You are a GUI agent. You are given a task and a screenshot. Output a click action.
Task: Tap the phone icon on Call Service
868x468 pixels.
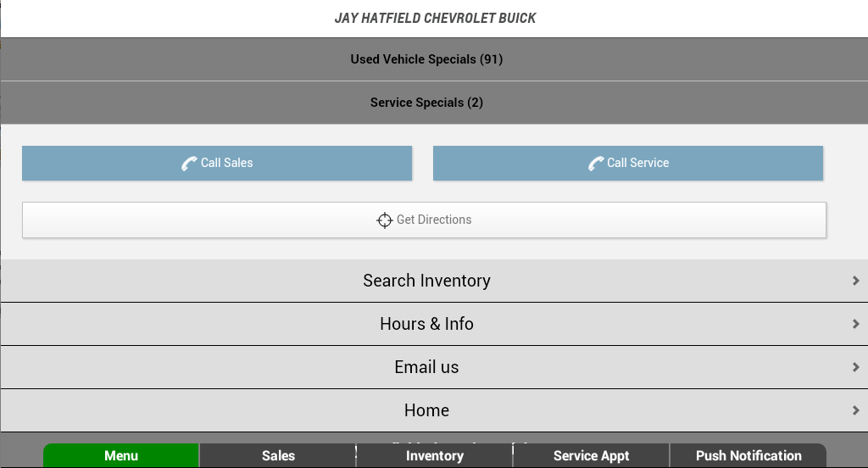pos(596,164)
